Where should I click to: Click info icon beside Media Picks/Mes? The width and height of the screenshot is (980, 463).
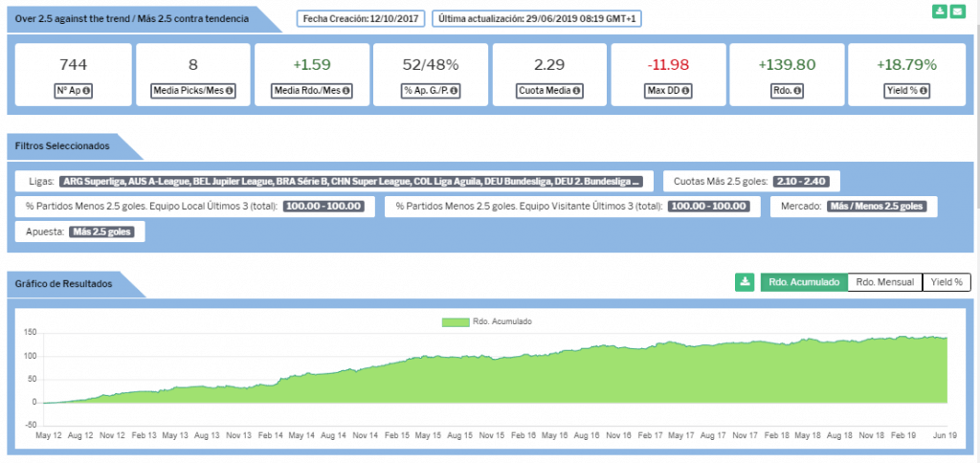click(x=230, y=91)
